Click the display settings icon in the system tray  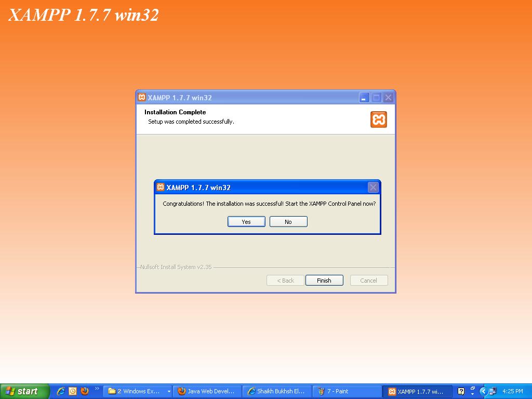coord(472,389)
